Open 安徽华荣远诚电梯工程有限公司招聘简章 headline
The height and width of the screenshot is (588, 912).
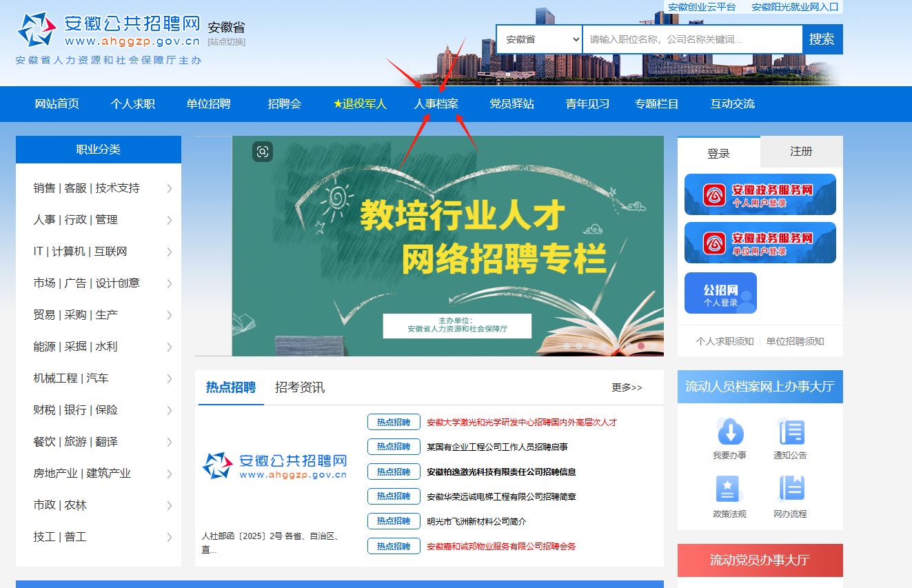[501, 497]
